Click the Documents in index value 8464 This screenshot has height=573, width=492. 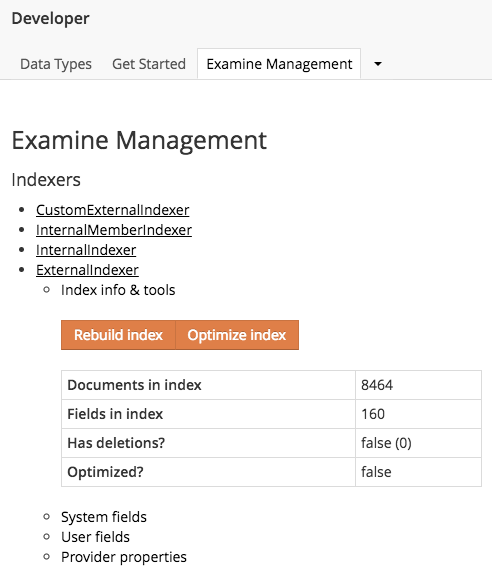pyautogui.click(x=377, y=385)
